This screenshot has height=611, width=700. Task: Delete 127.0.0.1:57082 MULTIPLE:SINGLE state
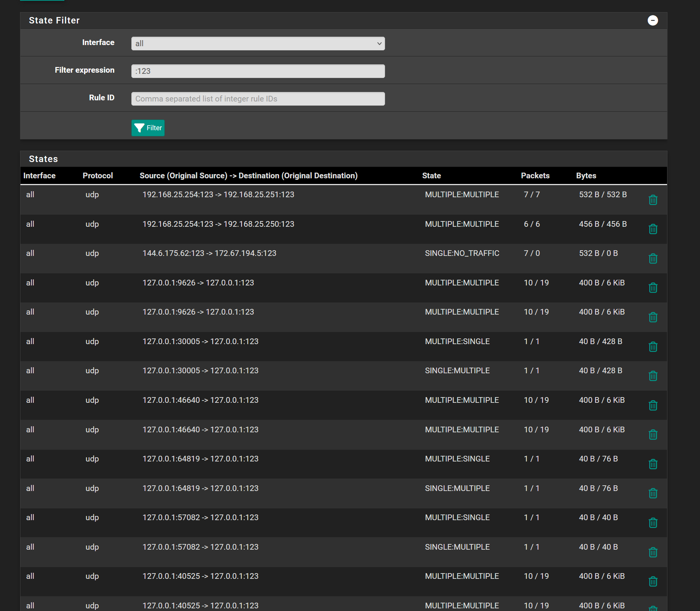[x=653, y=522]
